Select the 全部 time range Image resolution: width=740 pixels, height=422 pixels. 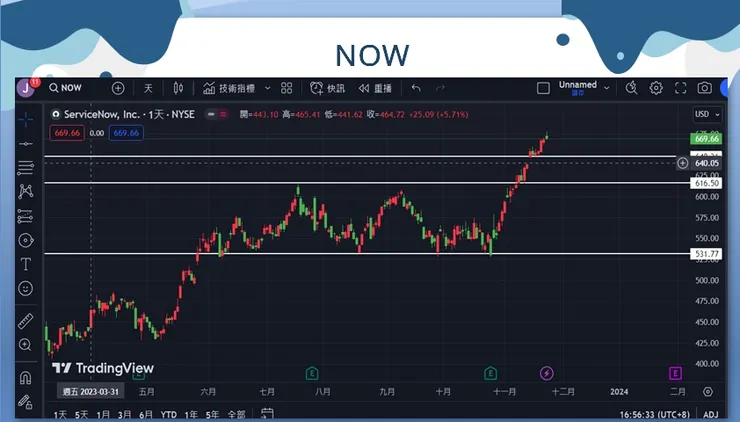click(236, 414)
